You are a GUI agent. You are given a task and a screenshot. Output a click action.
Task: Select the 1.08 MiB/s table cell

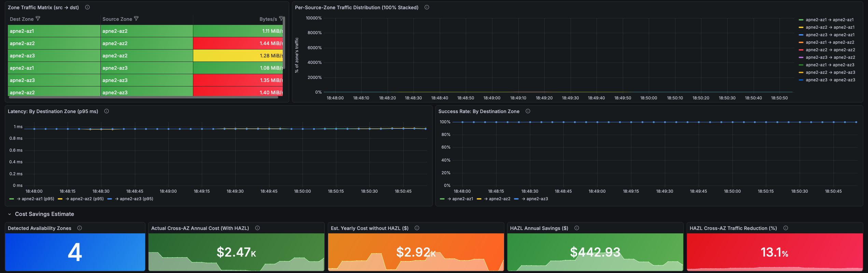pyautogui.click(x=238, y=68)
